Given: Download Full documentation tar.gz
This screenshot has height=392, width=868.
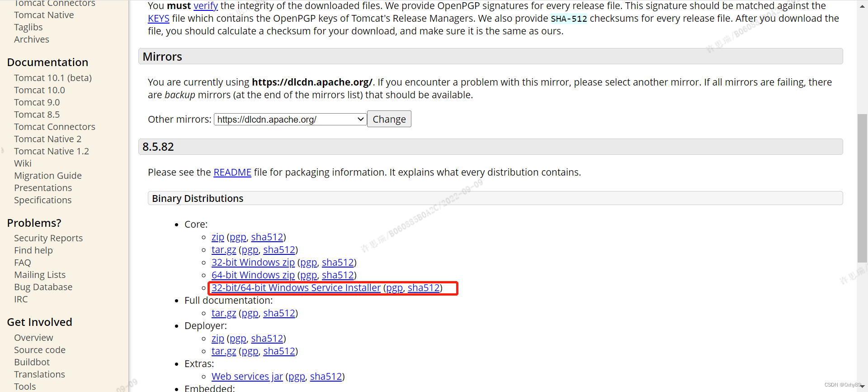Looking at the screenshot, I should 224,313.
